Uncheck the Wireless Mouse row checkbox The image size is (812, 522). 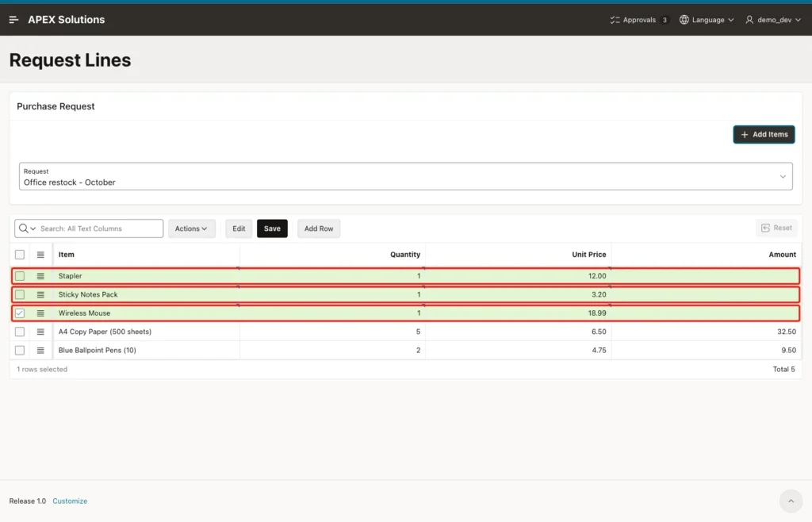20,313
